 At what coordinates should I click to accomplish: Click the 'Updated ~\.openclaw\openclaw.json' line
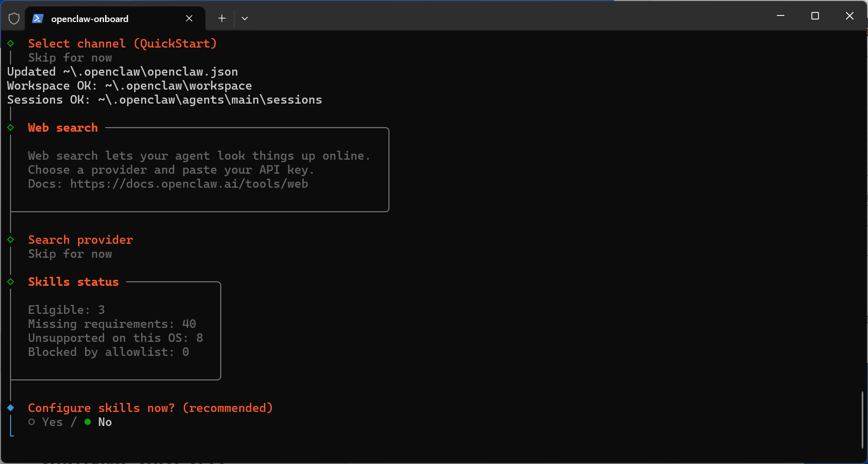click(123, 72)
